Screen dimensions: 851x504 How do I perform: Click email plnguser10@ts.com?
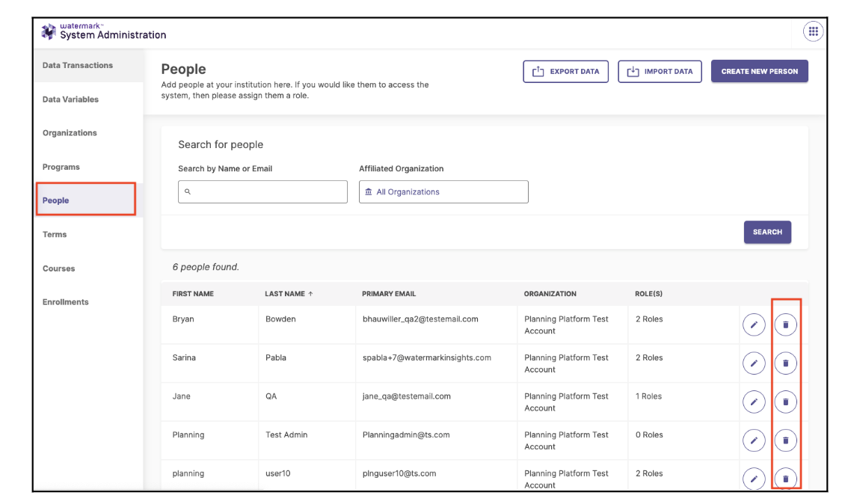click(399, 473)
